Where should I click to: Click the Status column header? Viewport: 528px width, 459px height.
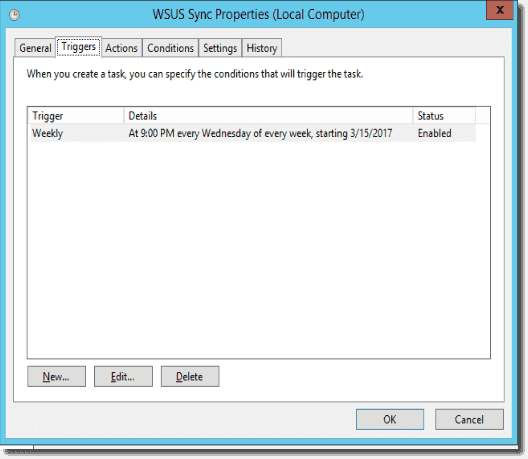(x=444, y=116)
